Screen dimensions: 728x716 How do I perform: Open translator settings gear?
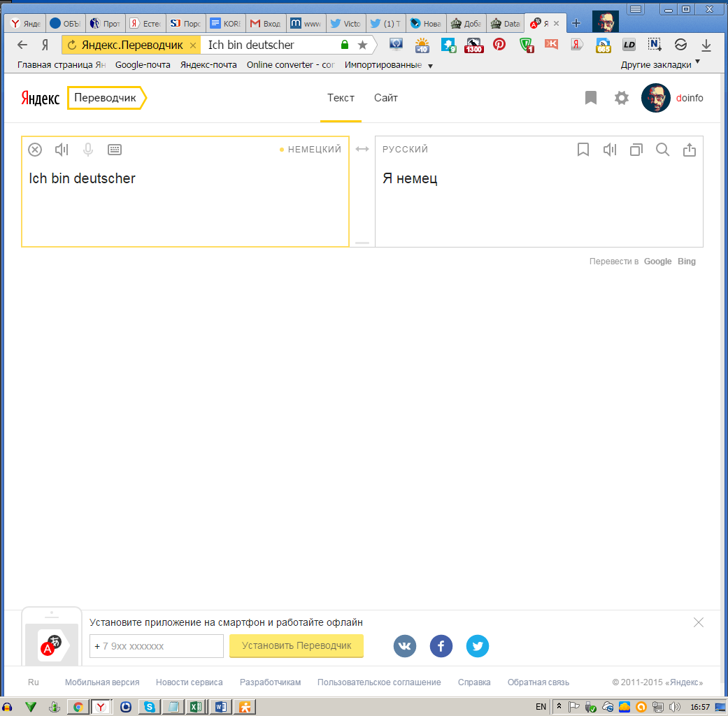click(621, 97)
